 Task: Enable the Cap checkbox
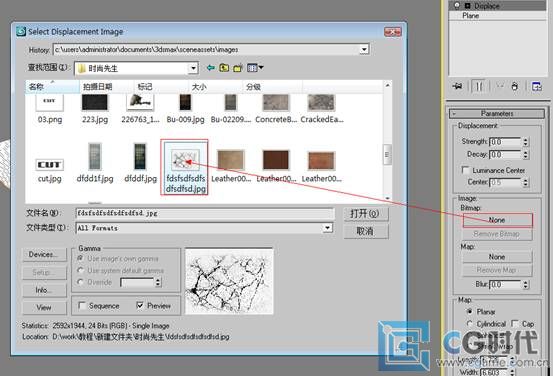pos(515,323)
